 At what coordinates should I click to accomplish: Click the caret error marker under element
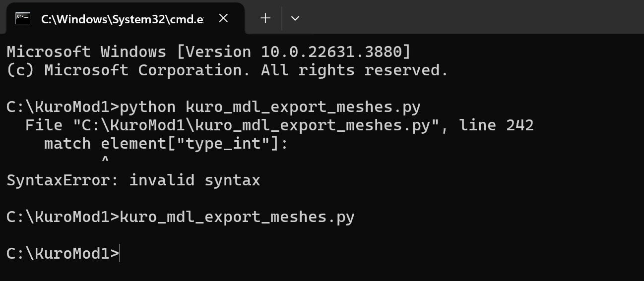(x=105, y=160)
